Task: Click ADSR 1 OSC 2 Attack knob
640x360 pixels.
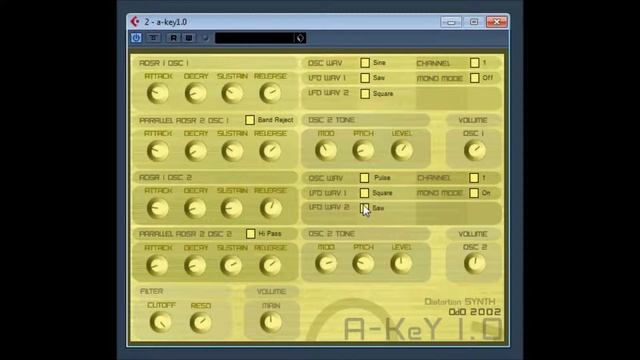Action: [x=158, y=208]
